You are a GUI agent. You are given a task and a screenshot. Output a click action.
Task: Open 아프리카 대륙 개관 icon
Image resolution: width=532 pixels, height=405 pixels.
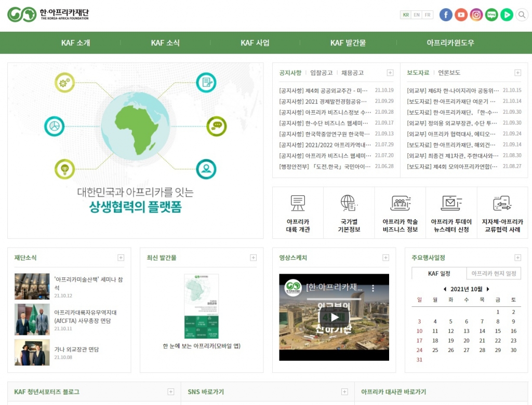coord(298,213)
